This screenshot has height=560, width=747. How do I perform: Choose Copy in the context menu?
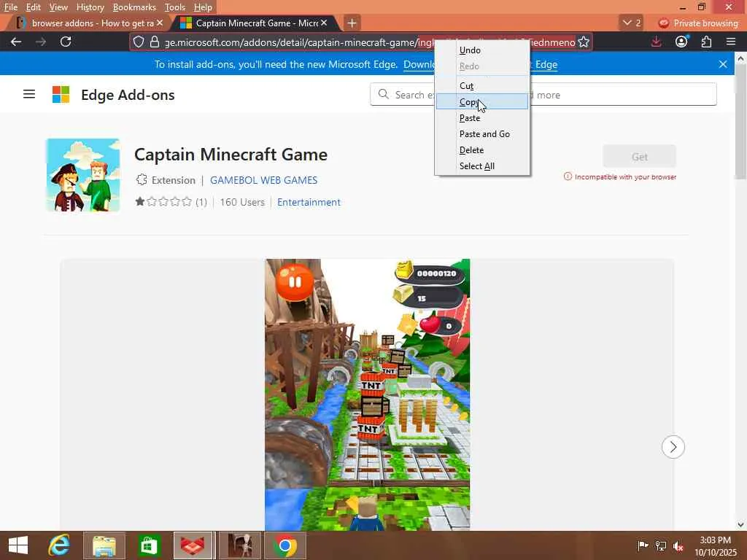pos(482,101)
